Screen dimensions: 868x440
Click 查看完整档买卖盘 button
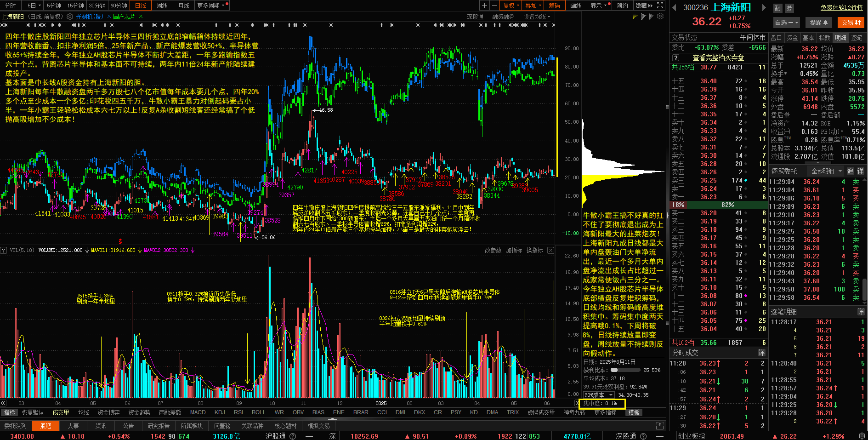click(718, 58)
